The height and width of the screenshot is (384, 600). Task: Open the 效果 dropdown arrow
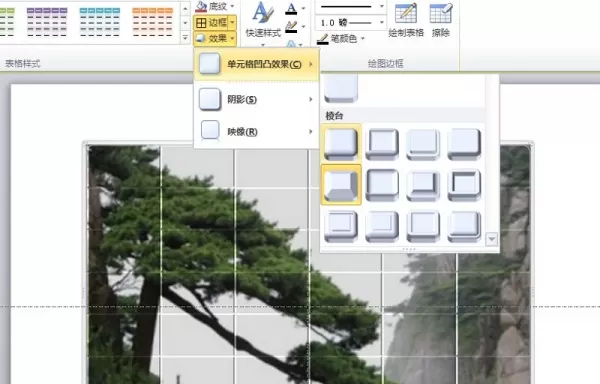pos(232,38)
